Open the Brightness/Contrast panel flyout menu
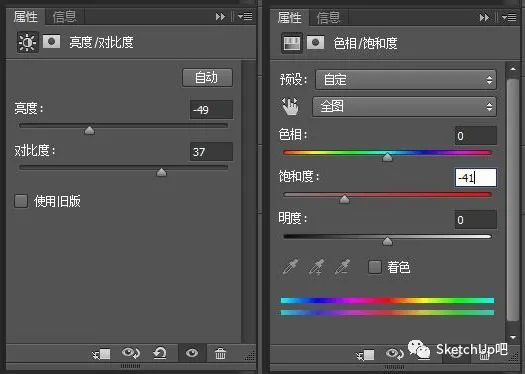The height and width of the screenshot is (374, 525). [x=245, y=16]
